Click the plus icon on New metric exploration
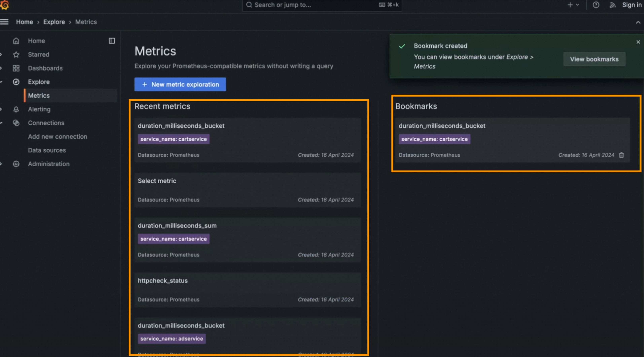 tap(145, 84)
